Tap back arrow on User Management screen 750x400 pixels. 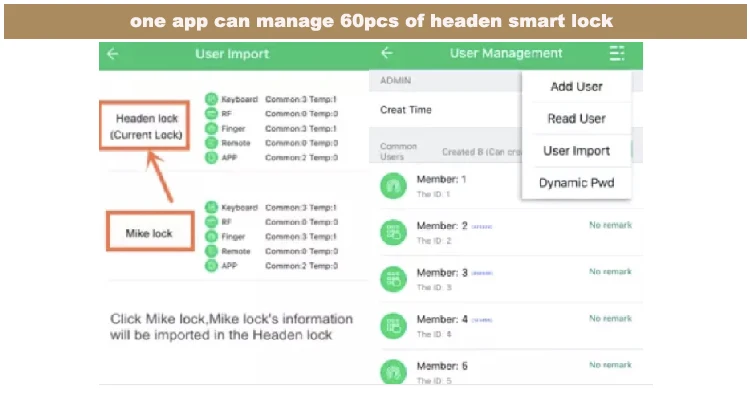point(387,54)
